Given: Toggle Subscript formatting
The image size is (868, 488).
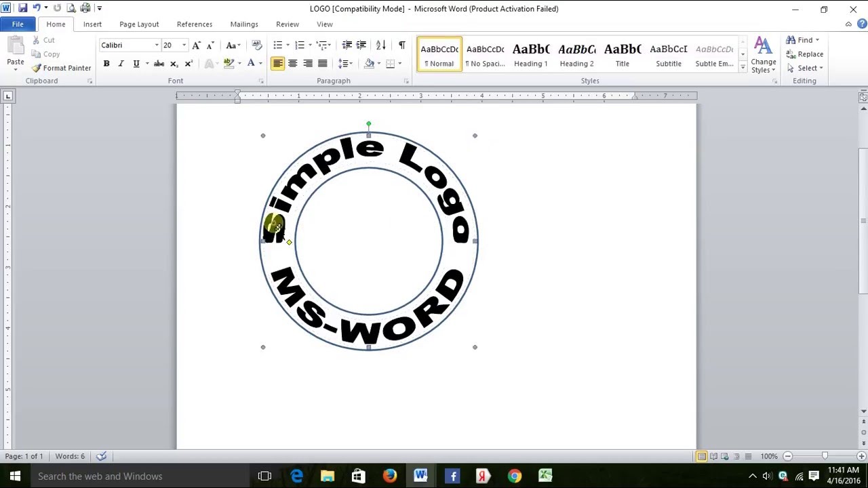Looking at the screenshot, I should tap(174, 64).
